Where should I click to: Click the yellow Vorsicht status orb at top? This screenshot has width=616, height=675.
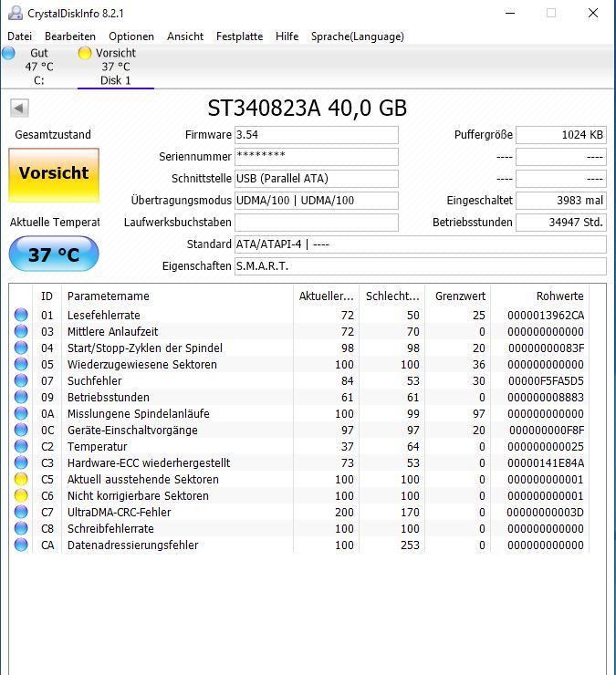coord(85,53)
